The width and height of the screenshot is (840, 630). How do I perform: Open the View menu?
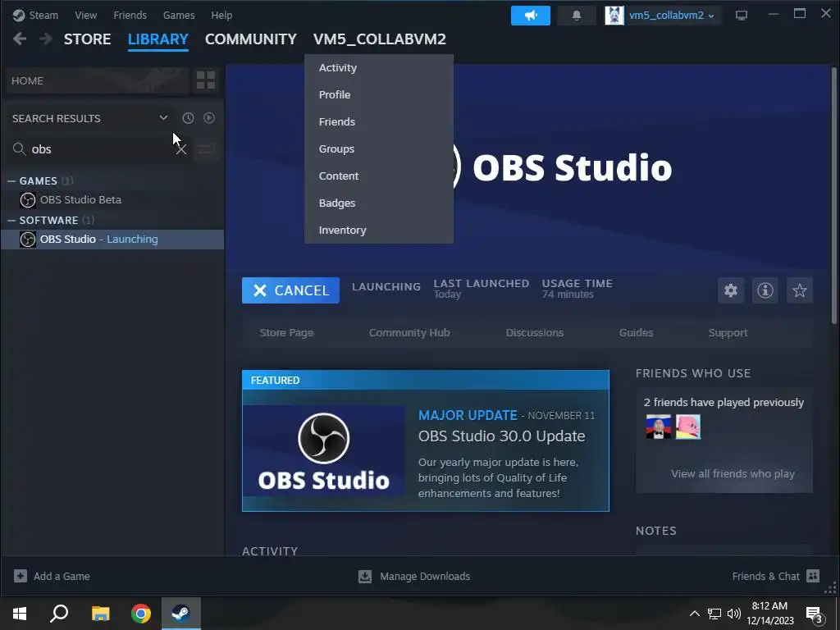85,15
